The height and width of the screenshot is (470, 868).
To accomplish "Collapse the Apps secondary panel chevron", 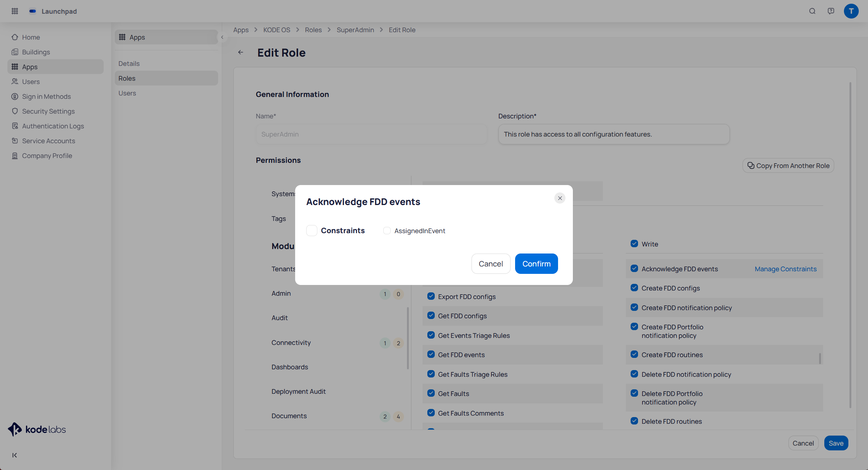I will (x=222, y=37).
